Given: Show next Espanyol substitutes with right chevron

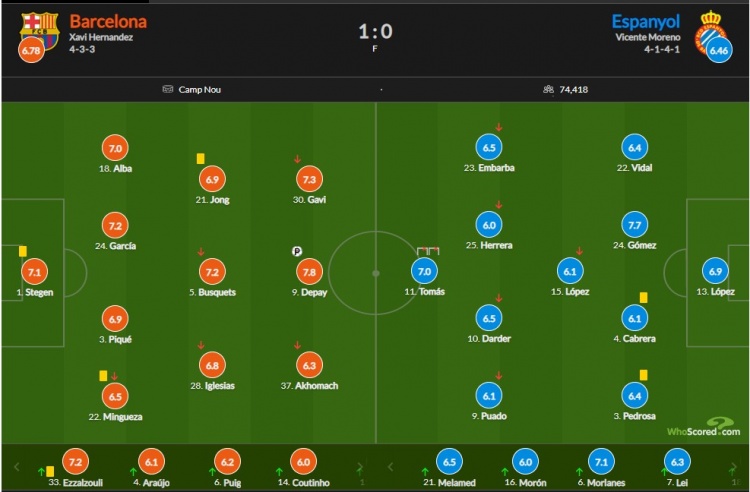Looking at the screenshot, I should pyautogui.click(x=733, y=467).
